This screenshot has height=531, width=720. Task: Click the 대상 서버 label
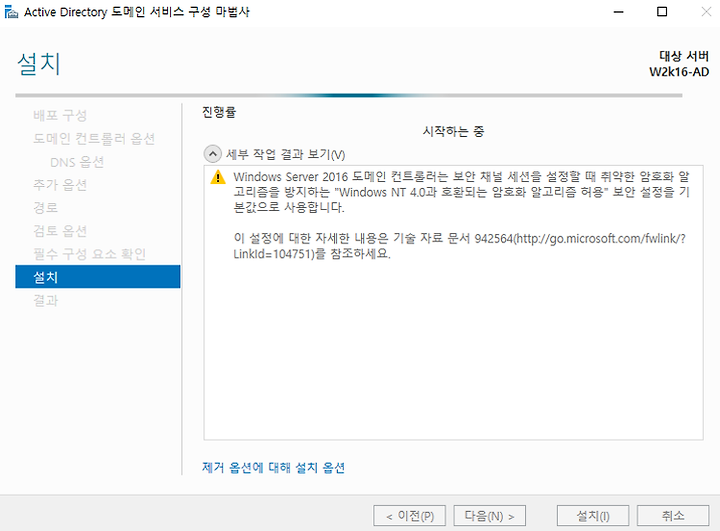pos(684,56)
